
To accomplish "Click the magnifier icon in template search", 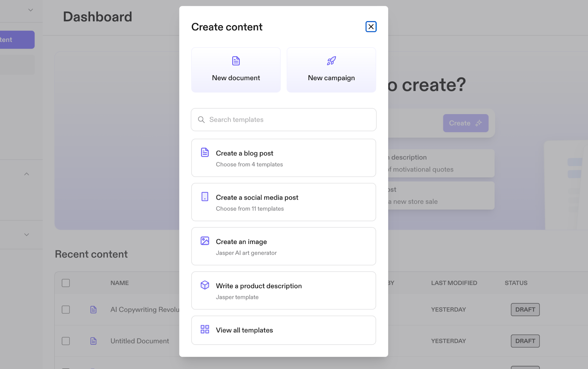I will pyautogui.click(x=201, y=120).
